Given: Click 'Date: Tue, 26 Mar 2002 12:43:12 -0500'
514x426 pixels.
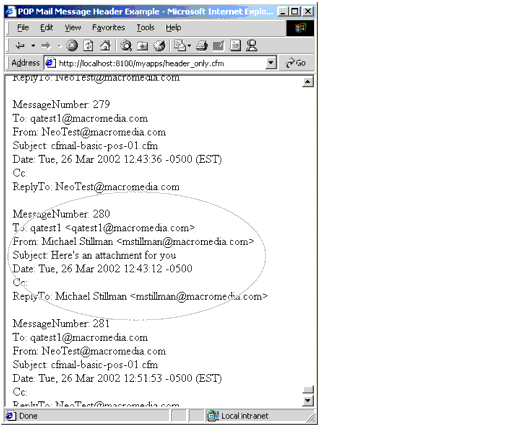Looking at the screenshot, I should 102,269.
